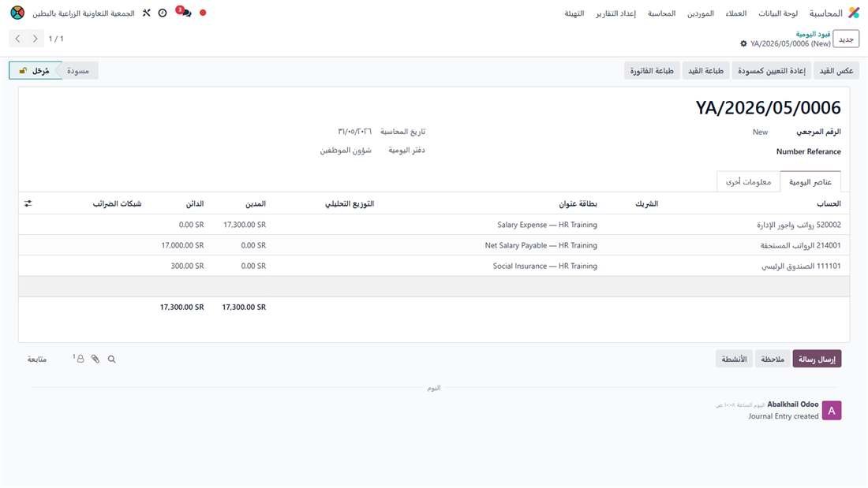Open إعداد التقارير menu
Image resolution: width=868 pixels, height=488 pixels.
pos(615,13)
